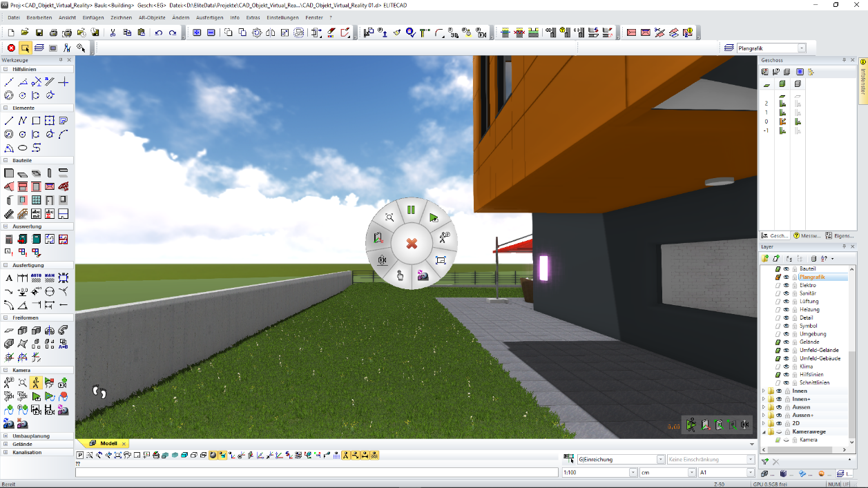Click the walking figure icon in radial menu

tap(443, 238)
